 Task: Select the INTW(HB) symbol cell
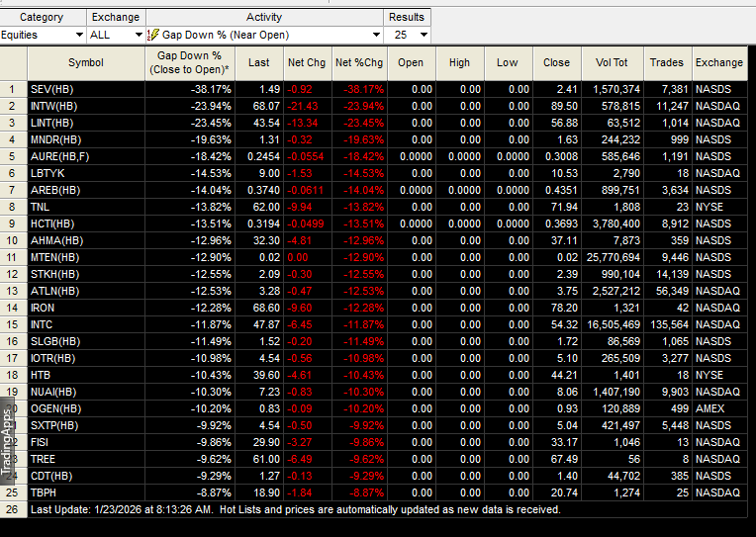pyautogui.click(x=86, y=106)
